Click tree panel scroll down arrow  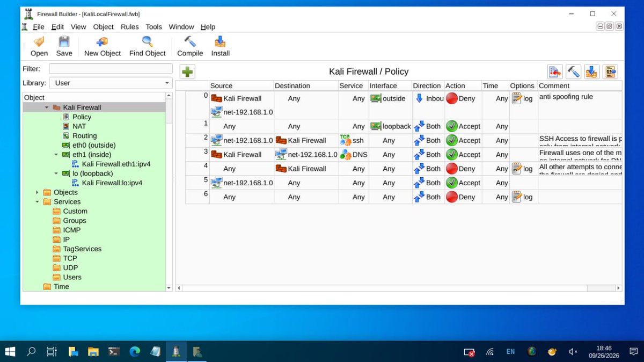[169, 288]
